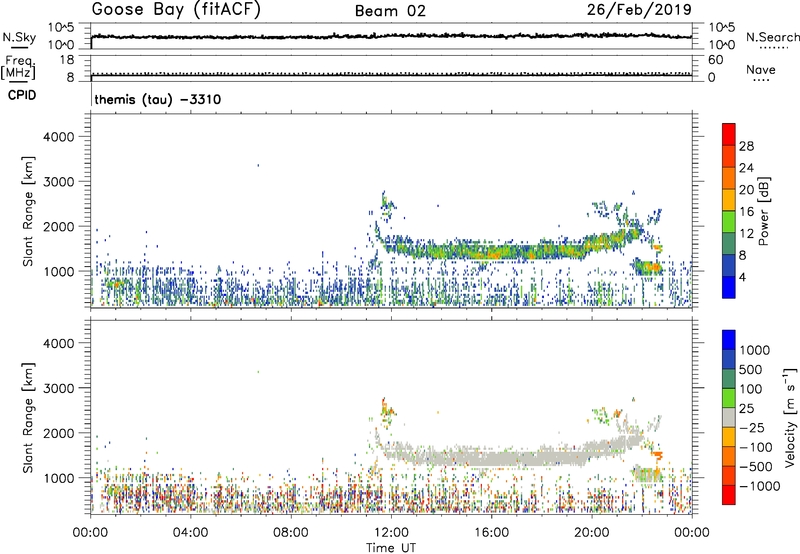
Task: Click the '04:00' time axis tick label
Action: 191,533
